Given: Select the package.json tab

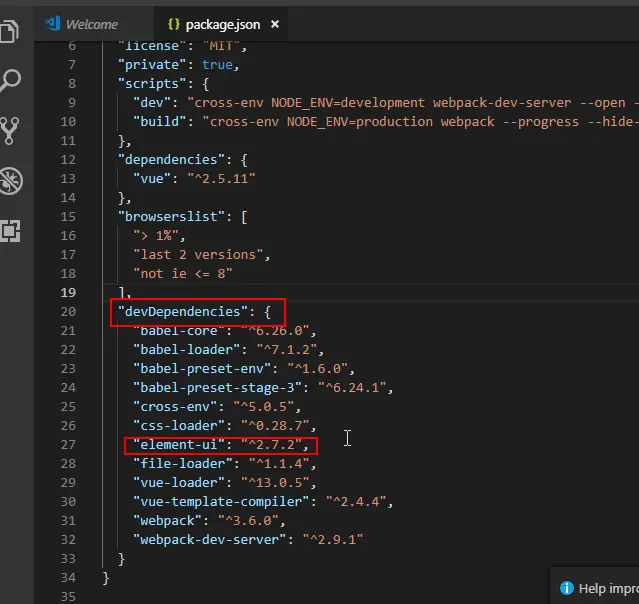Looking at the screenshot, I should click(x=223, y=25).
